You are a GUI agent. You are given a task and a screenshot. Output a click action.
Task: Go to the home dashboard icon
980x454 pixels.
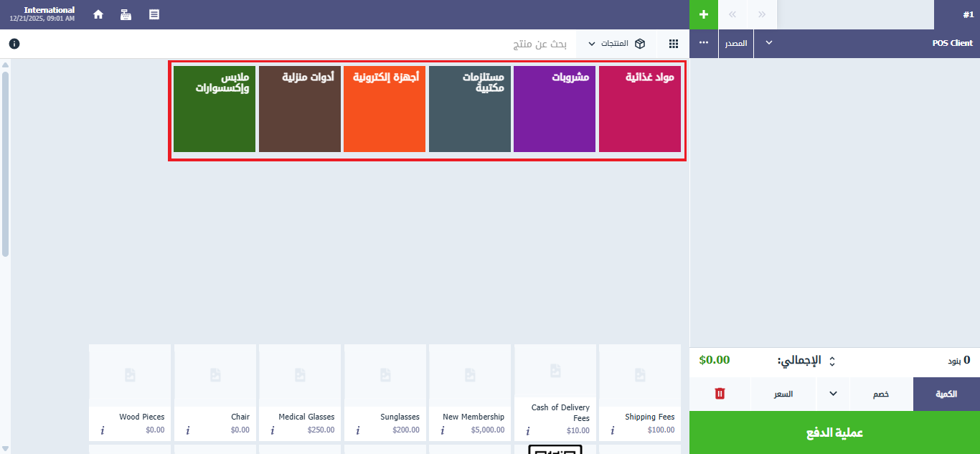coord(98,14)
